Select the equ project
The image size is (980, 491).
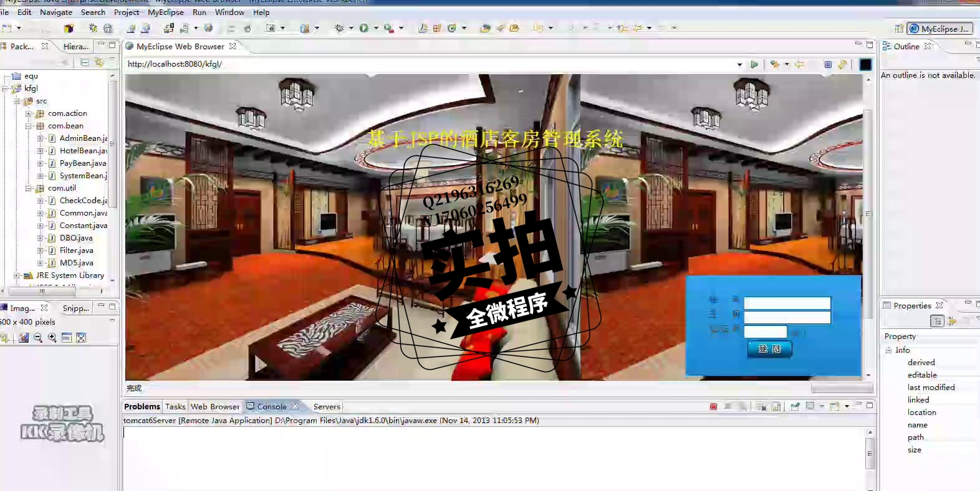pyautogui.click(x=31, y=76)
